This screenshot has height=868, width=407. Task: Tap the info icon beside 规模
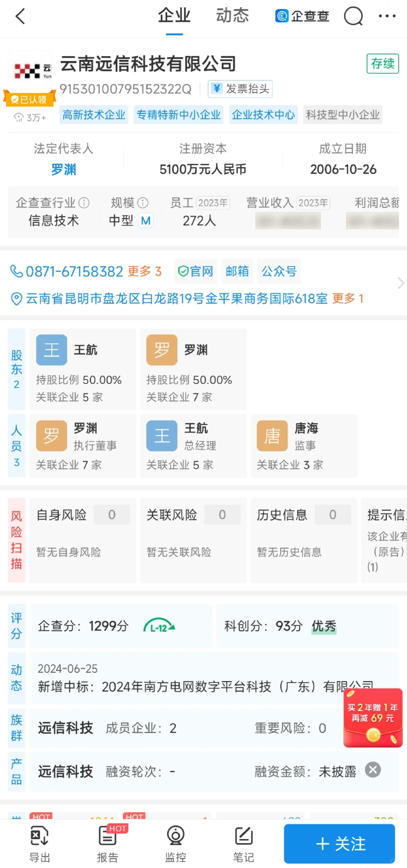tap(143, 203)
